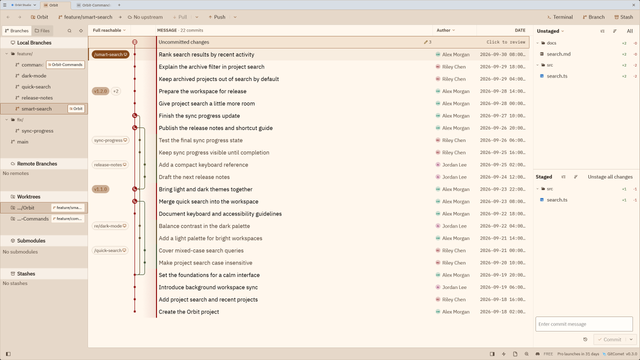
Task: Go forward with the right arrow
Action: click(19, 17)
